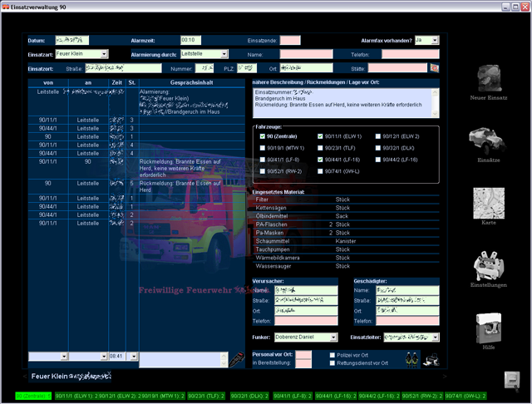Click the Verursacher Telefon field

tap(306, 321)
